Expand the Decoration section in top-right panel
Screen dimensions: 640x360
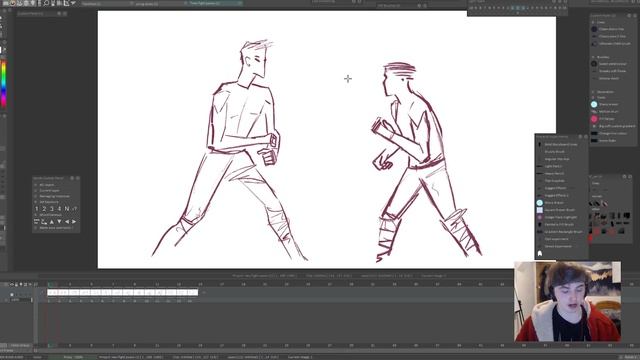(593, 92)
